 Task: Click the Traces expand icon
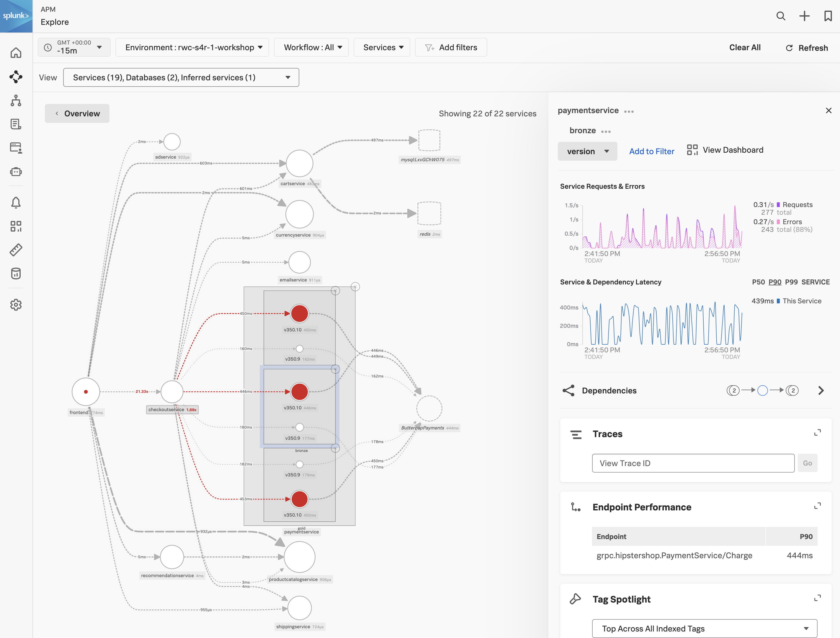pyautogui.click(x=817, y=432)
